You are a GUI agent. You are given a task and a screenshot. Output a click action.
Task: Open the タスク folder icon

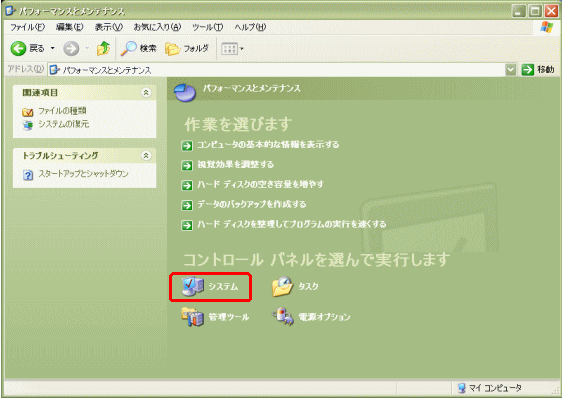click(282, 286)
